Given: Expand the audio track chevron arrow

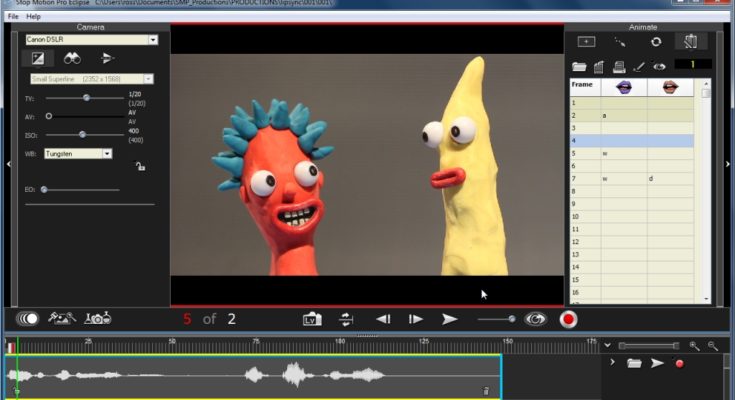Looking at the screenshot, I should [x=613, y=362].
